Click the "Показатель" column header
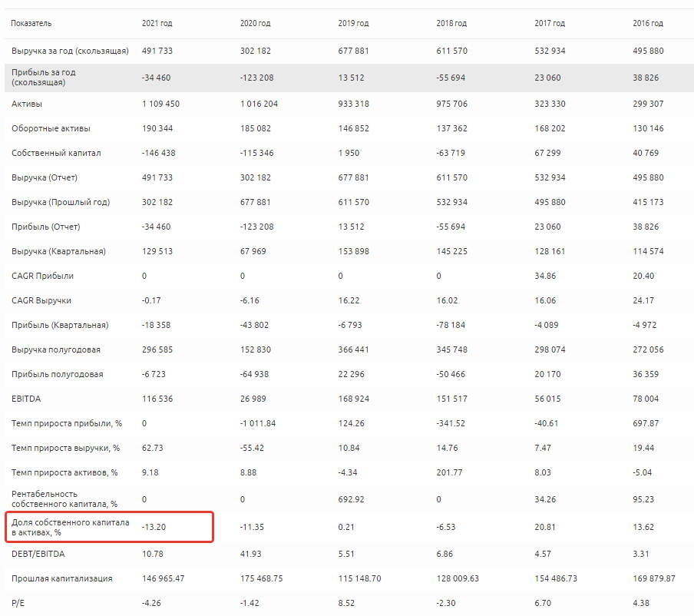This screenshot has height=616, width=694. [31, 23]
